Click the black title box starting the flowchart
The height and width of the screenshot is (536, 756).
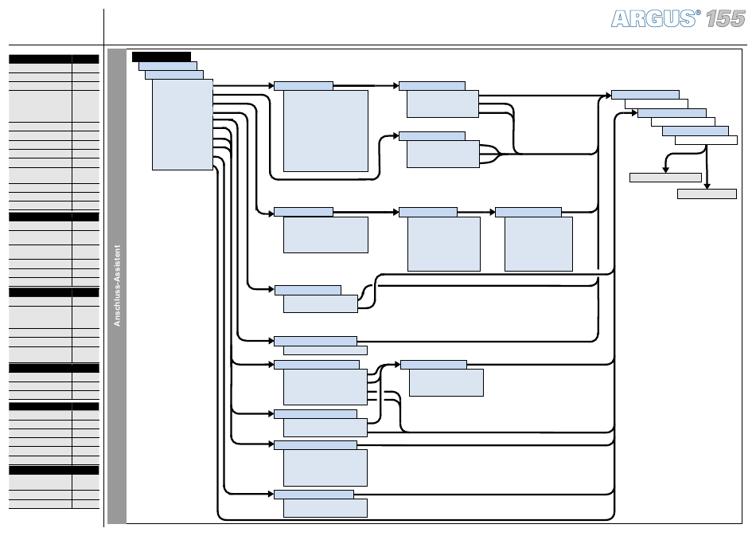click(162, 57)
